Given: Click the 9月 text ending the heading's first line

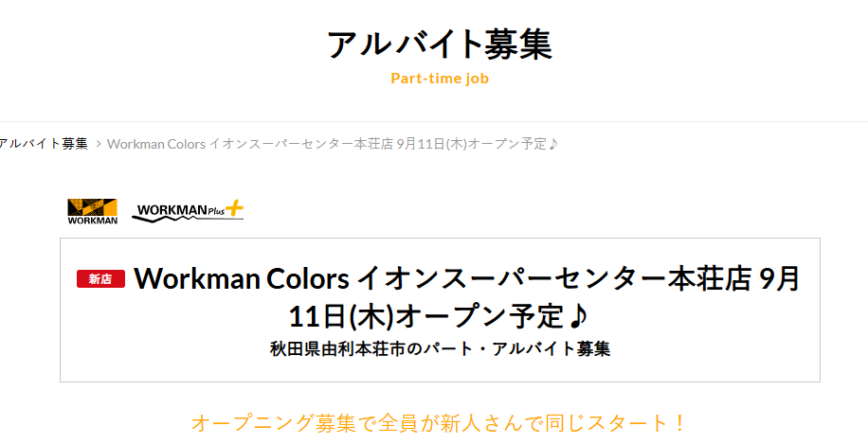Looking at the screenshot, I should pos(781,278).
